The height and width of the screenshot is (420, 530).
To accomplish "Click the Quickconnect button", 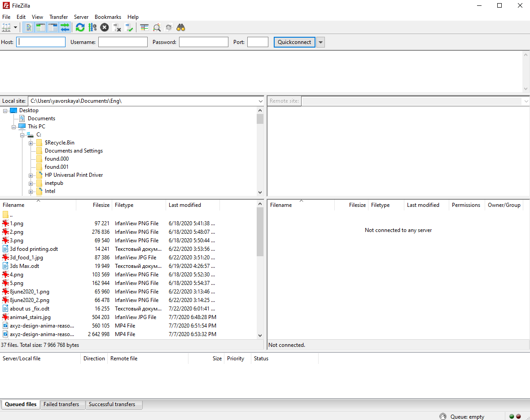I will (294, 42).
